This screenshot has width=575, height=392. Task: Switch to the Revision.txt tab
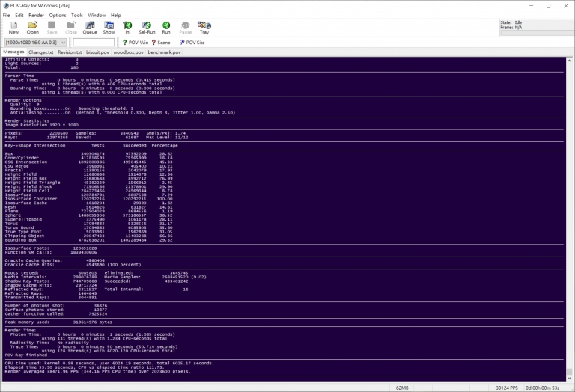pyautogui.click(x=70, y=52)
